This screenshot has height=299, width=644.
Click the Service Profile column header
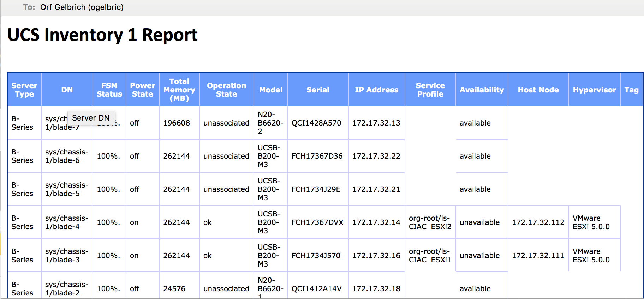(430, 90)
